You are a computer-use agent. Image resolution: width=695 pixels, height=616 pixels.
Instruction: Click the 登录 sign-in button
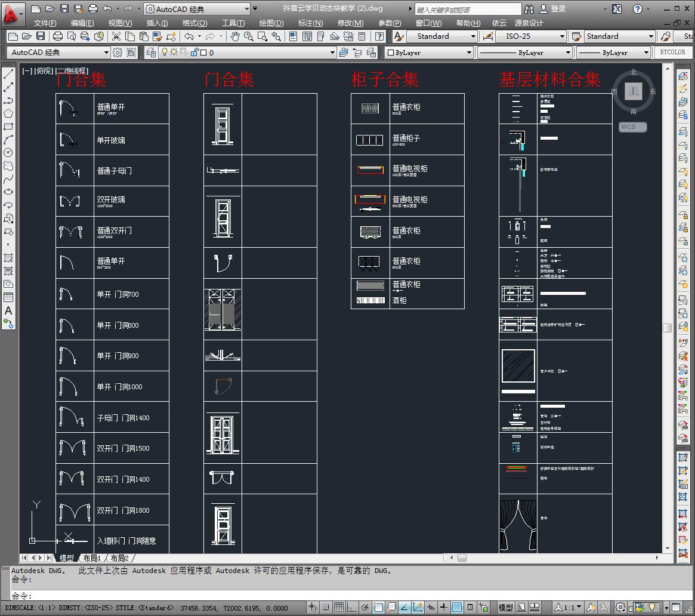(x=553, y=9)
